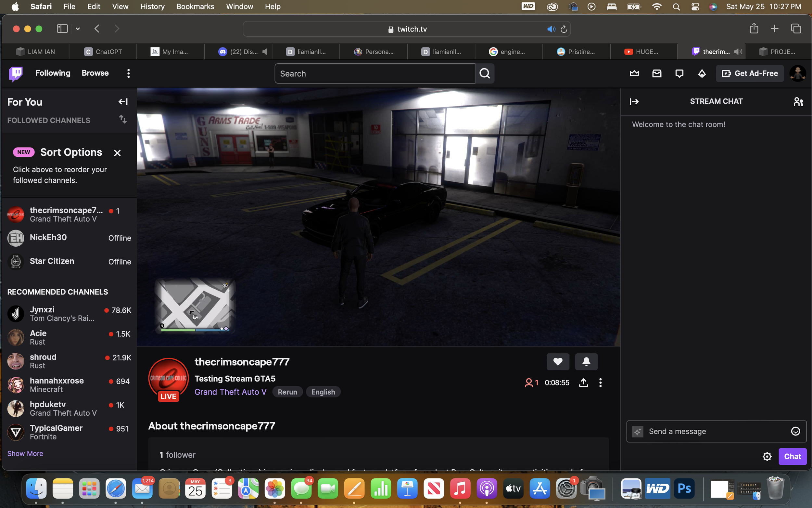
Task: Open the Whispers speech bubble icon
Action: click(x=679, y=73)
